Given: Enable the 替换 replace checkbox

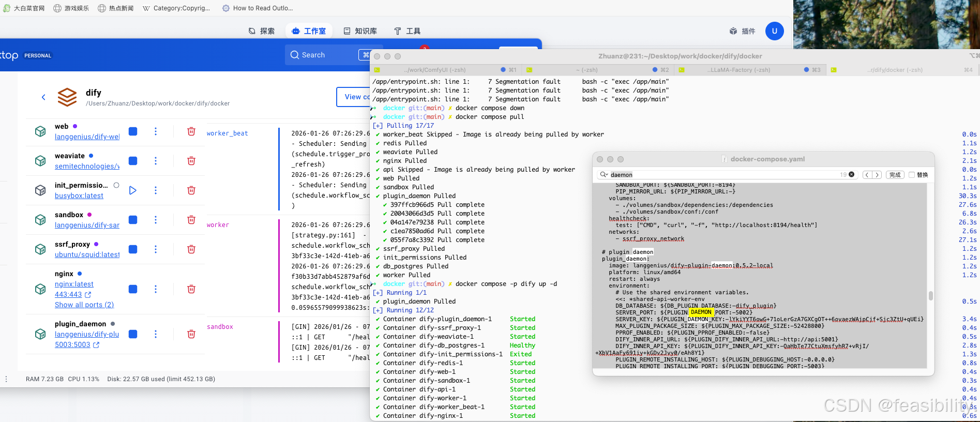Looking at the screenshot, I should point(912,175).
